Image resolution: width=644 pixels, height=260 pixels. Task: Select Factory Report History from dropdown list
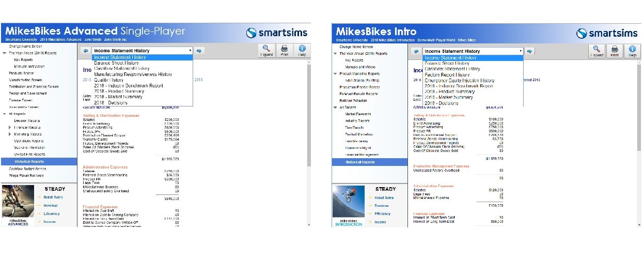point(447,75)
